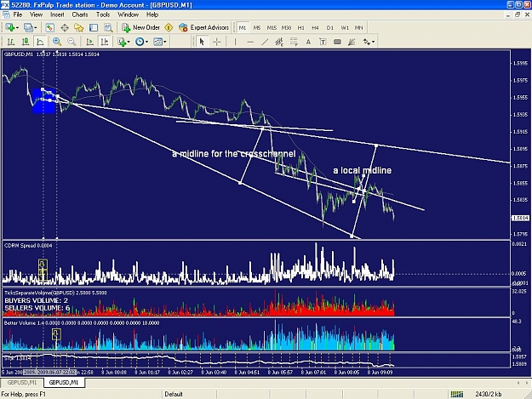Image resolution: width=532 pixels, height=399 pixels.
Task: Expand the New Chart dropdown arrow
Action: point(17,28)
